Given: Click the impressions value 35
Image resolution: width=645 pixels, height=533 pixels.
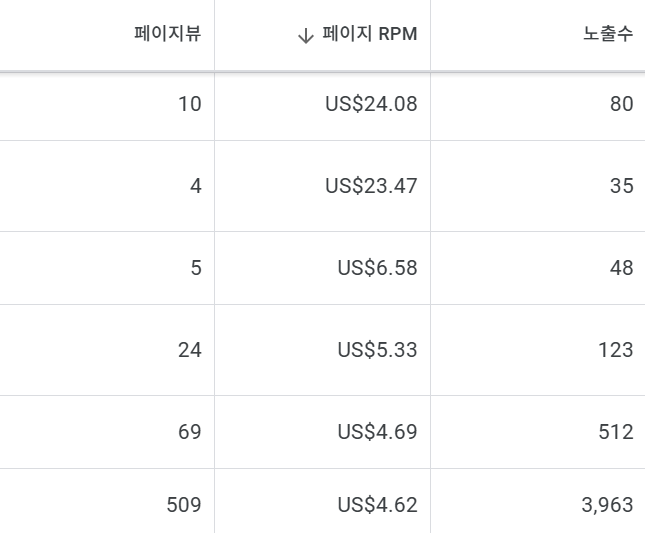Looking at the screenshot, I should click(622, 185).
